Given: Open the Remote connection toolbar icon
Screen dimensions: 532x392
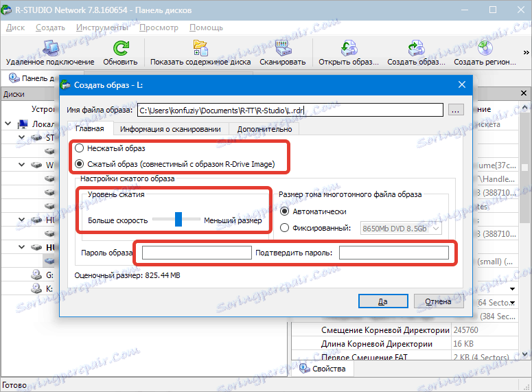Looking at the screenshot, I should [51, 48].
